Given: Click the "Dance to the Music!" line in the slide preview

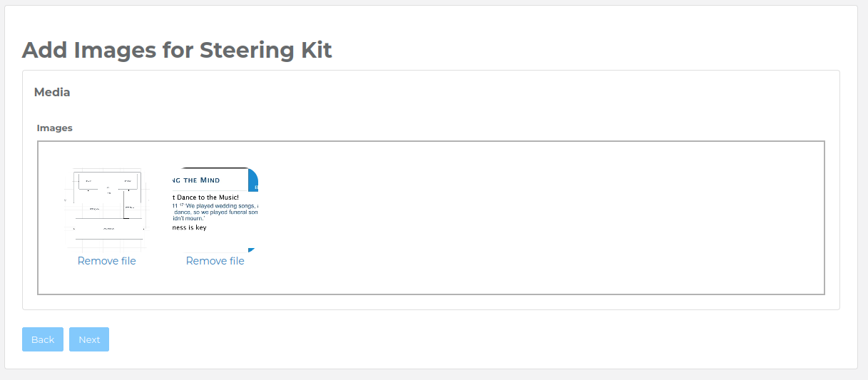Looking at the screenshot, I should pos(204,197).
